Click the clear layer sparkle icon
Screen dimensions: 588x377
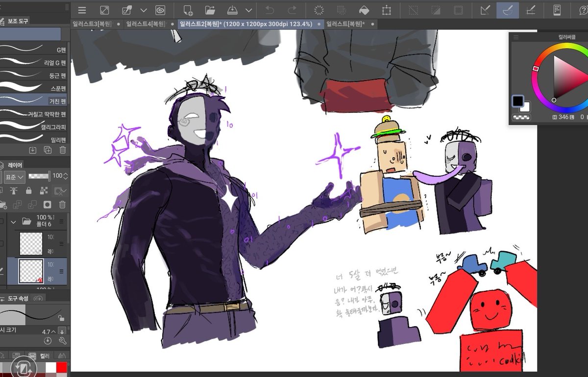tap(319, 10)
